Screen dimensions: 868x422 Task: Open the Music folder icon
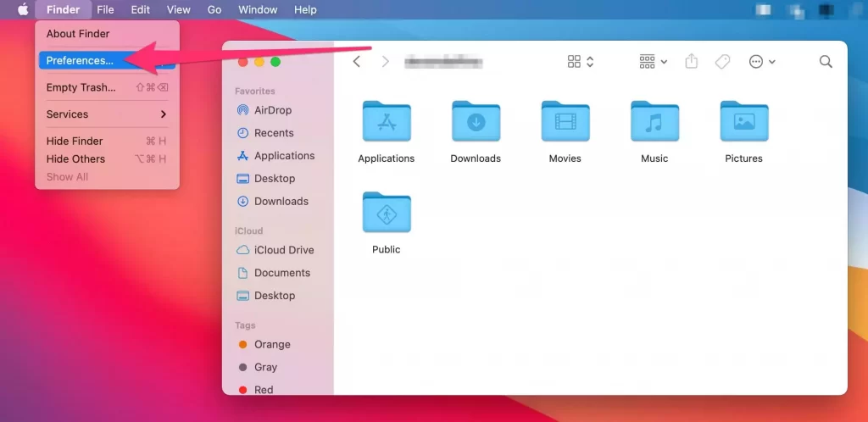(654, 122)
